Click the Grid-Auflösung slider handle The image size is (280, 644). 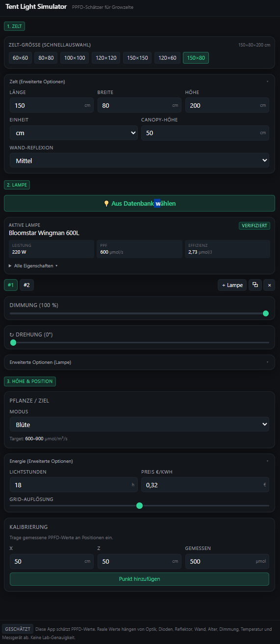(139, 505)
